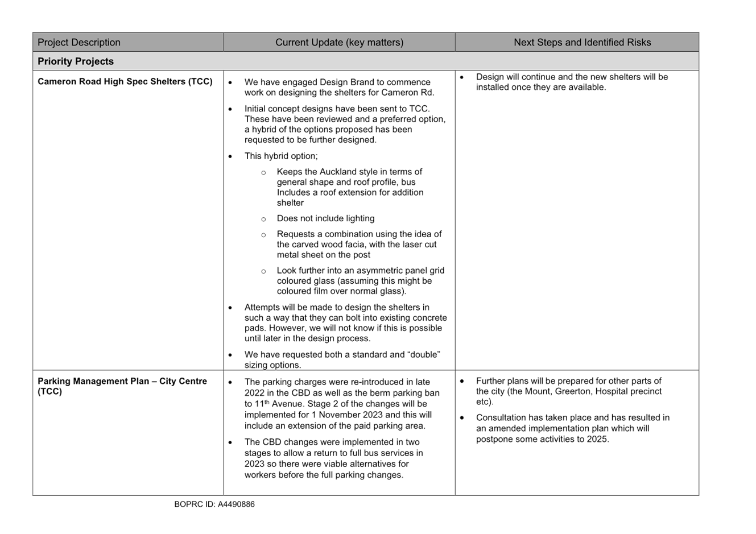Click 'Design will continue and the new shelters' bullet
This screenshot has width=756, height=534.
572,82
